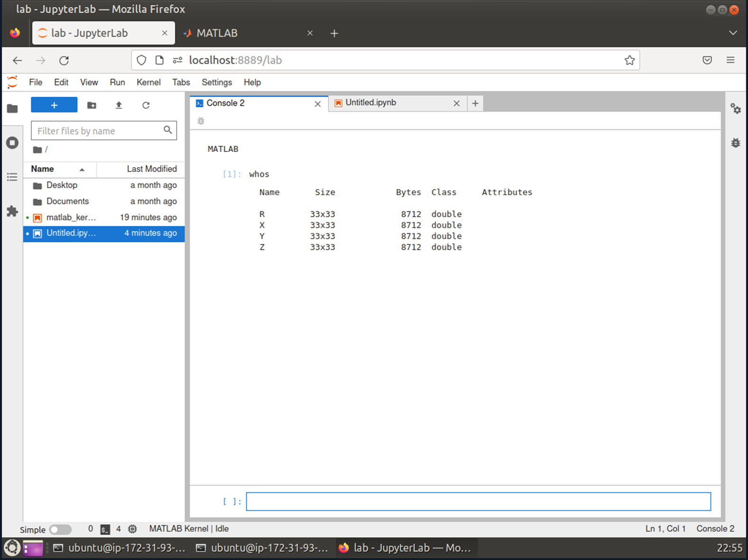
Task: Open the Debugger bug icon in right sidebar
Action: pyautogui.click(x=735, y=143)
